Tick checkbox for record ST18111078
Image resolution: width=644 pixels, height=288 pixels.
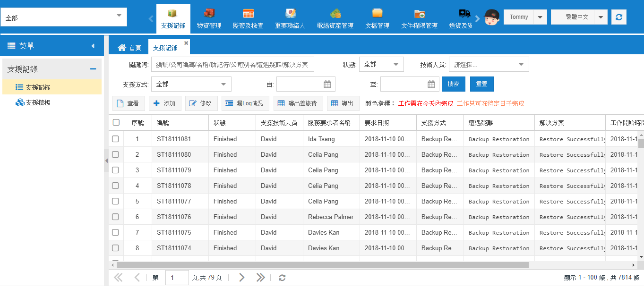116,186
